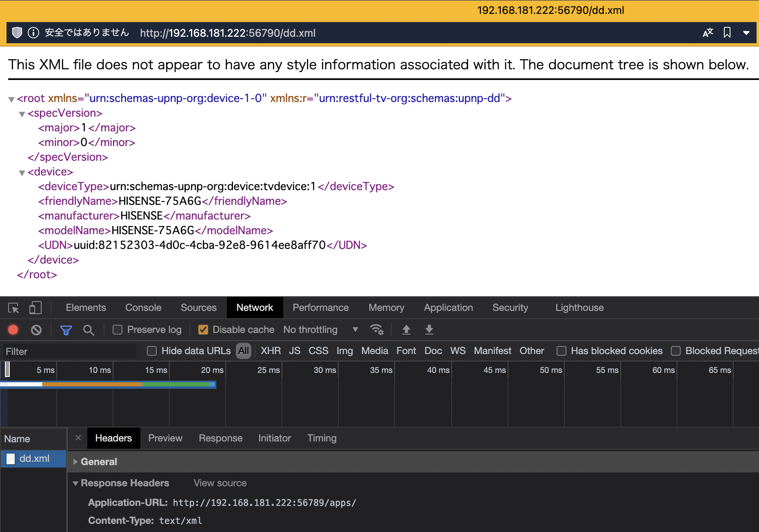
Task: Click the Application-URL header value
Action: tap(264, 503)
